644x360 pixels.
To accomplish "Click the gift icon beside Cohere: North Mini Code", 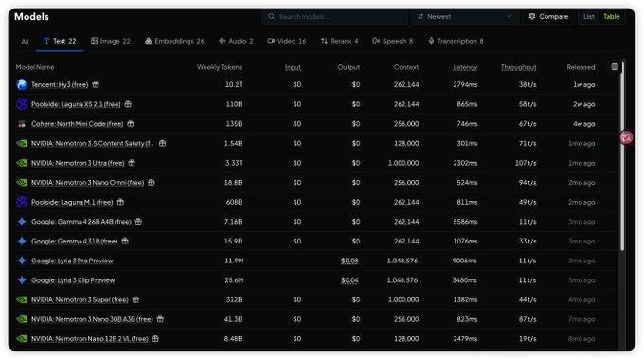I will click(x=131, y=124).
